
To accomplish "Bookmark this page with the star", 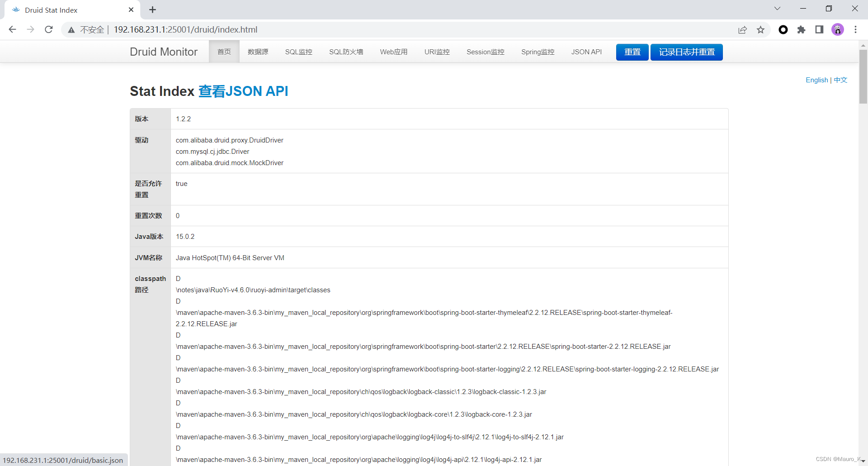I will click(x=761, y=30).
